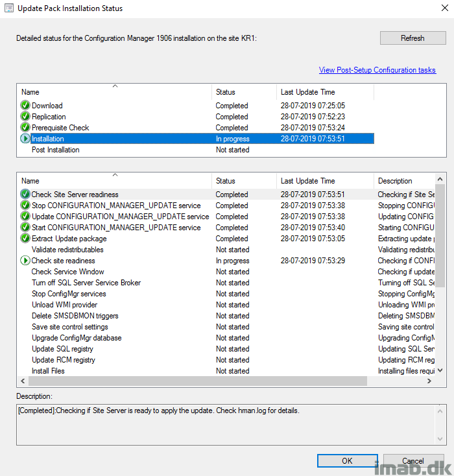This screenshot has height=476, width=454.
Task: Select the Turn off SQL Server Service Broker row
Action: click(x=226, y=283)
